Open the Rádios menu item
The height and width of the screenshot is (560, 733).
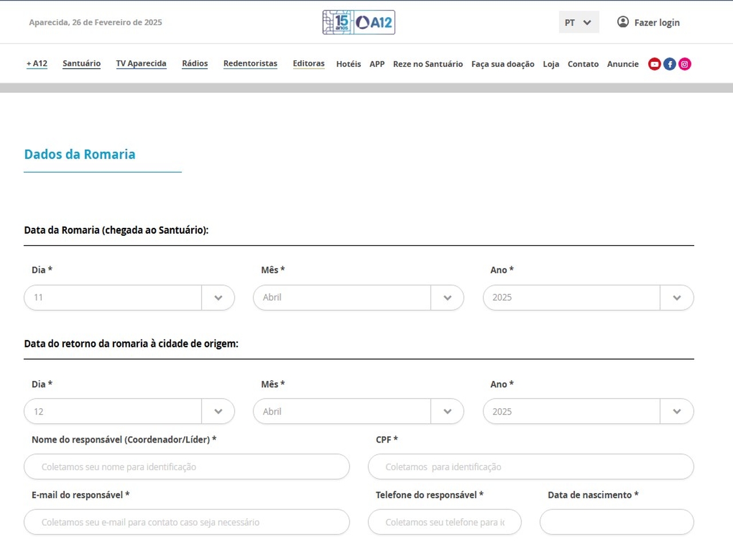(195, 64)
